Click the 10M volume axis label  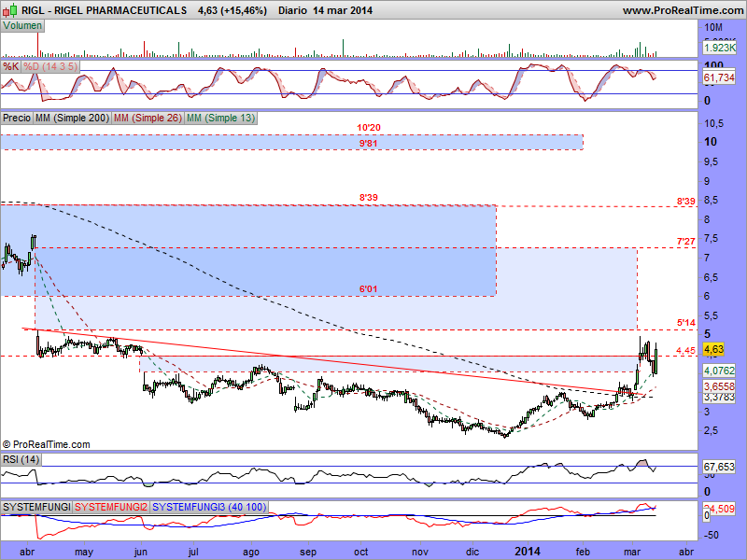[x=713, y=28]
